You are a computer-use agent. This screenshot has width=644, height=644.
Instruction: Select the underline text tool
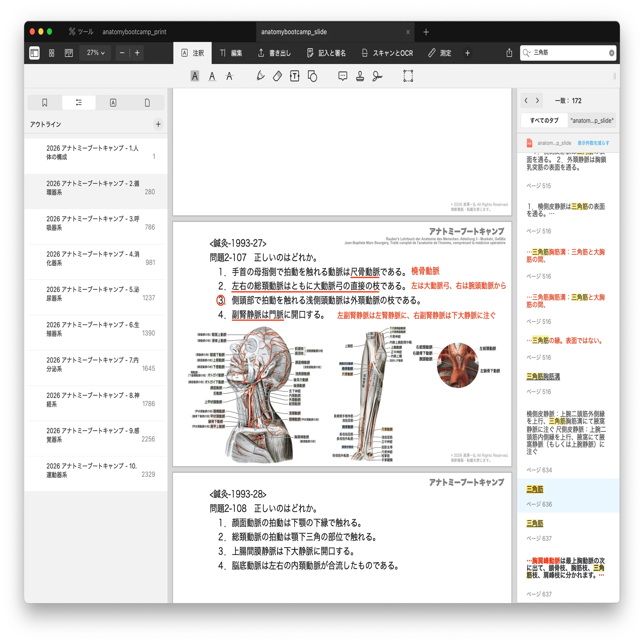[212, 76]
